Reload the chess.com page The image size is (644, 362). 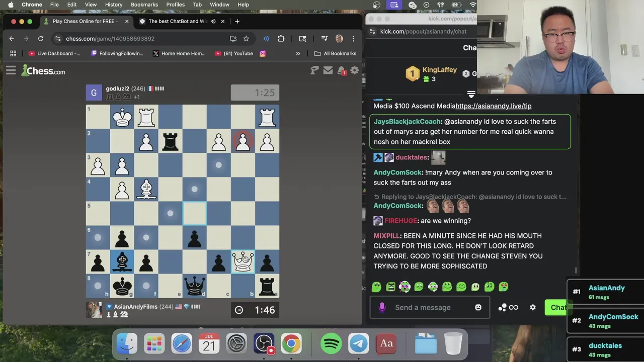coord(41,38)
